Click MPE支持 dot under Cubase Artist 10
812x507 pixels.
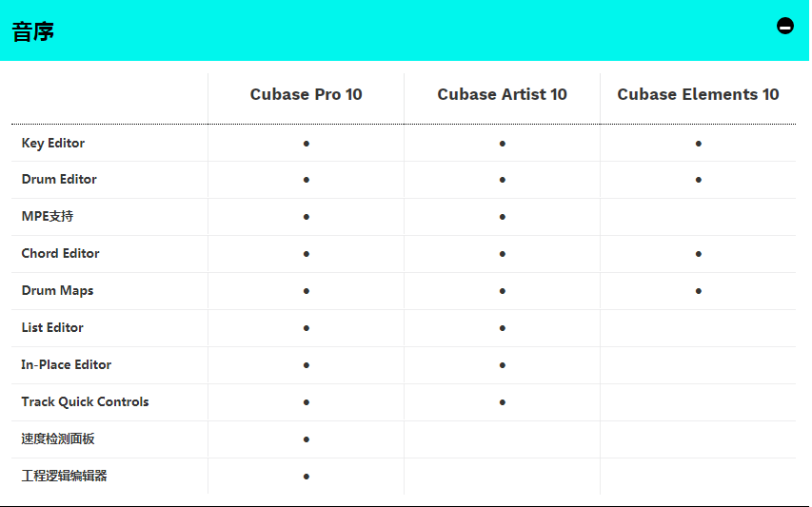pos(503,217)
